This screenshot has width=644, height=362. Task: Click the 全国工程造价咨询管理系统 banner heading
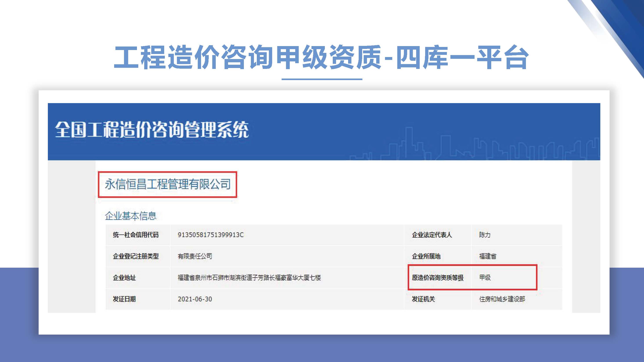(152, 130)
